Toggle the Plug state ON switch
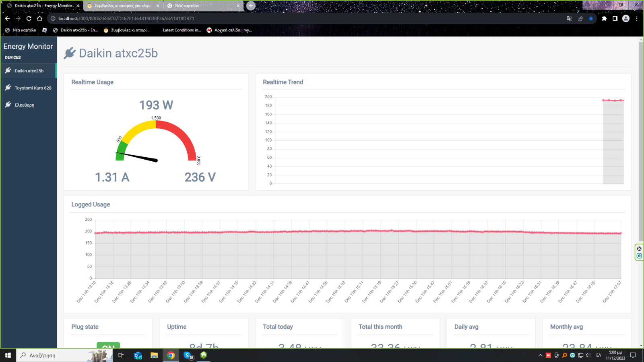Viewport: 644px width, 362px height. pos(108,345)
